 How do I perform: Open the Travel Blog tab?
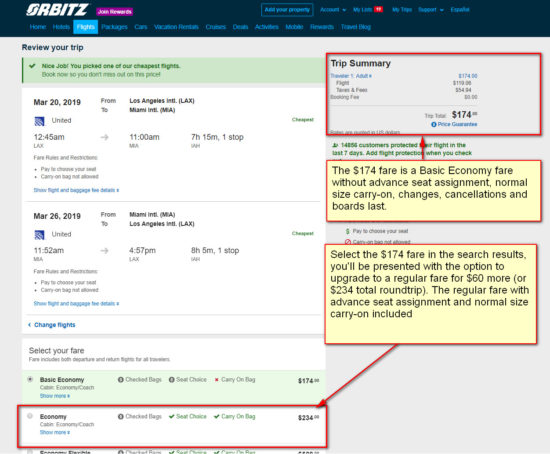(x=355, y=27)
